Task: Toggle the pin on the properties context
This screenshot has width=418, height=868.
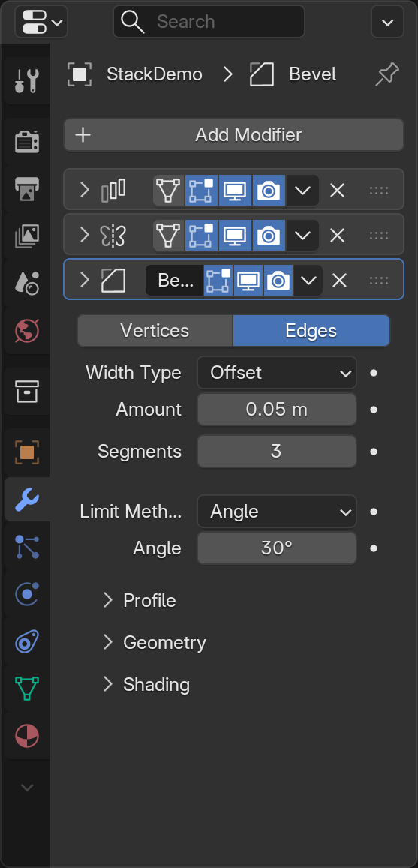Action: 387,75
